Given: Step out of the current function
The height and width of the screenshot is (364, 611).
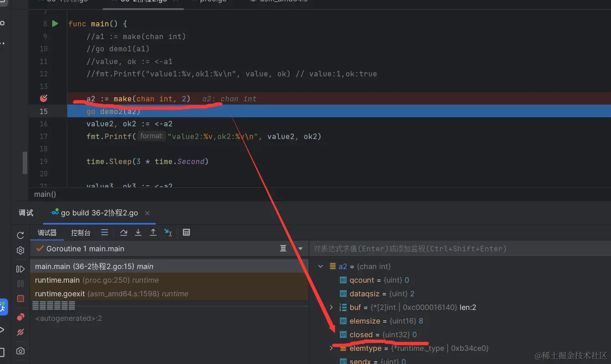Looking at the screenshot, I should click(153, 232).
